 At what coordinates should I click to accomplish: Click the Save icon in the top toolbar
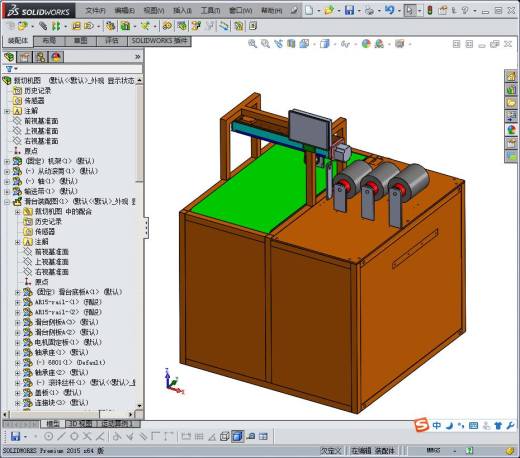click(x=349, y=10)
